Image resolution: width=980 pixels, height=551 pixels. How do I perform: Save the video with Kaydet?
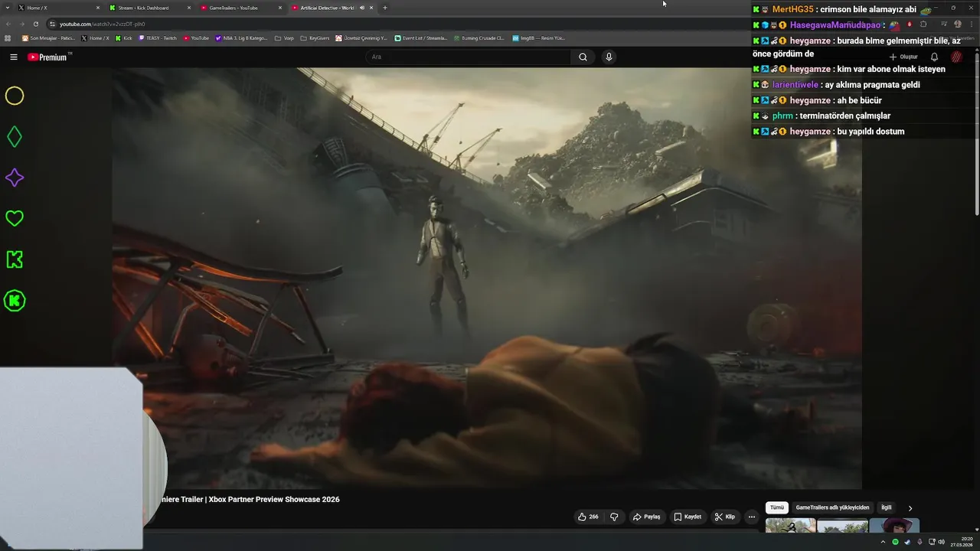click(x=688, y=517)
